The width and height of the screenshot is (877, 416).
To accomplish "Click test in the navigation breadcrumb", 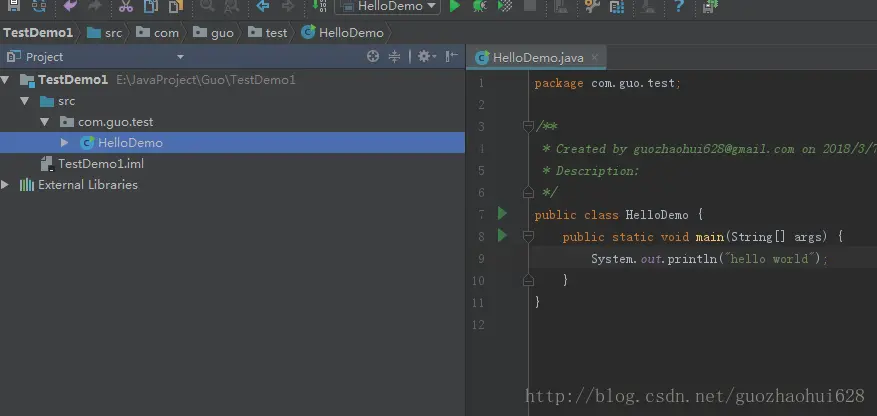I will tap(268, 33).
